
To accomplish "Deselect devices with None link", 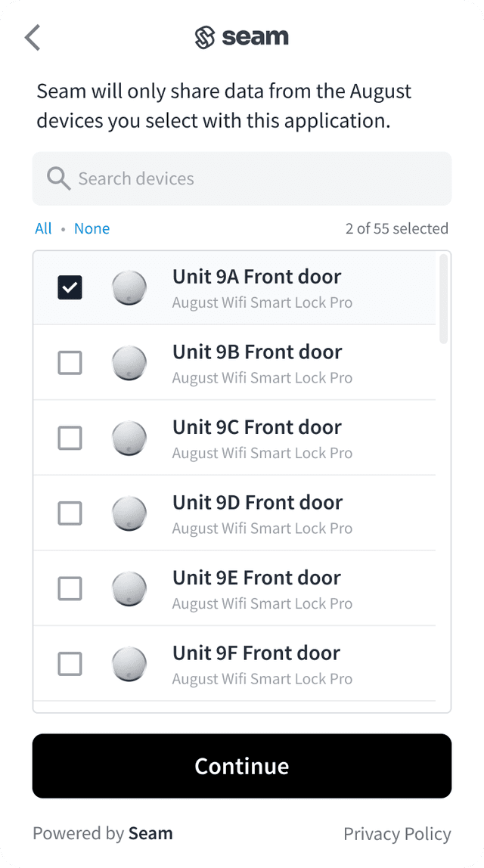I will pos(92,228).
